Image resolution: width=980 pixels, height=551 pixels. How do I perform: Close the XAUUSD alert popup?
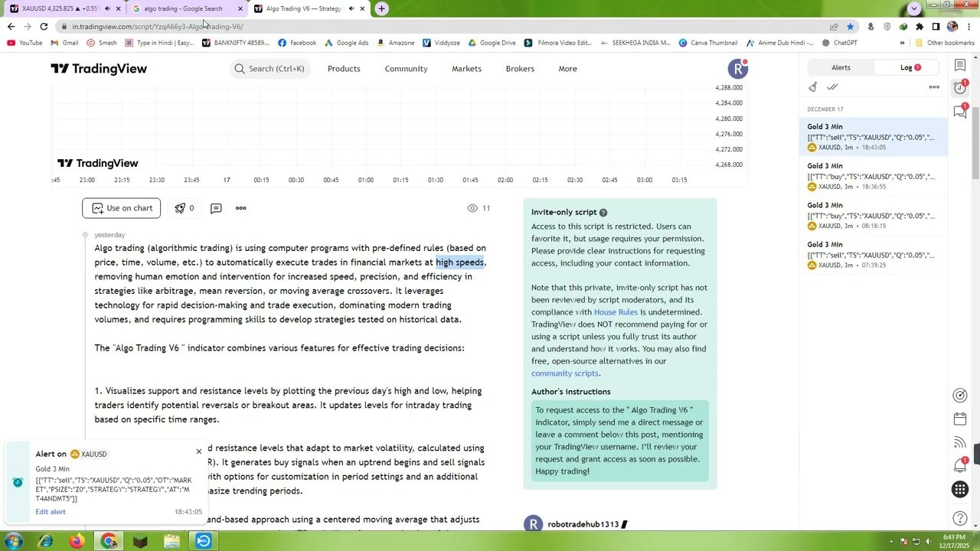click(199, 452)
